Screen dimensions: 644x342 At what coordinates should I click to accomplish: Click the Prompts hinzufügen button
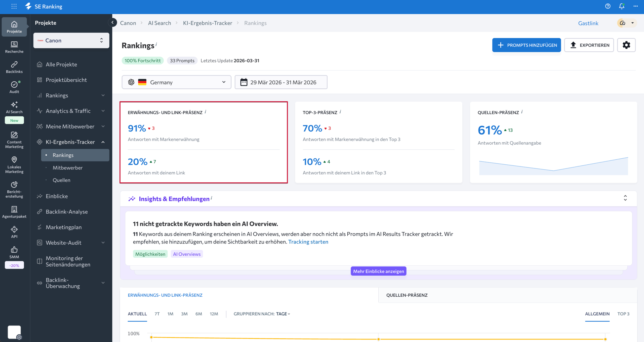pos(526,45)
